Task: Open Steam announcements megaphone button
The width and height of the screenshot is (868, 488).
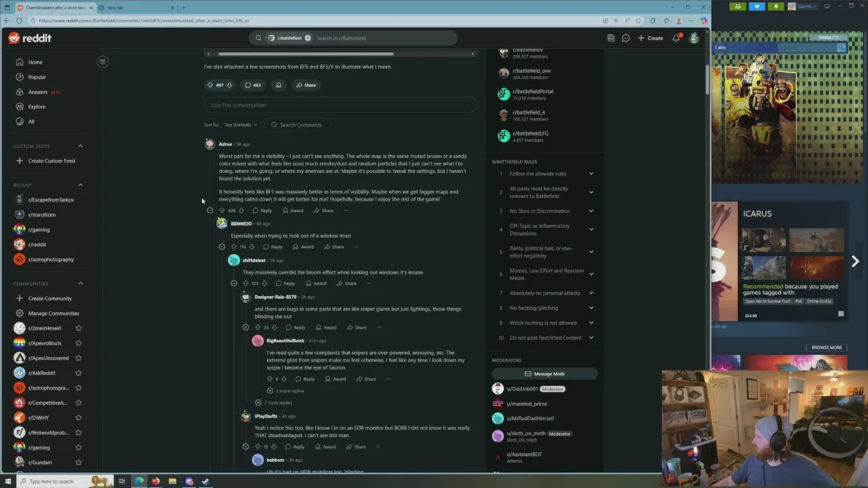Action: [x=757, y=6]
